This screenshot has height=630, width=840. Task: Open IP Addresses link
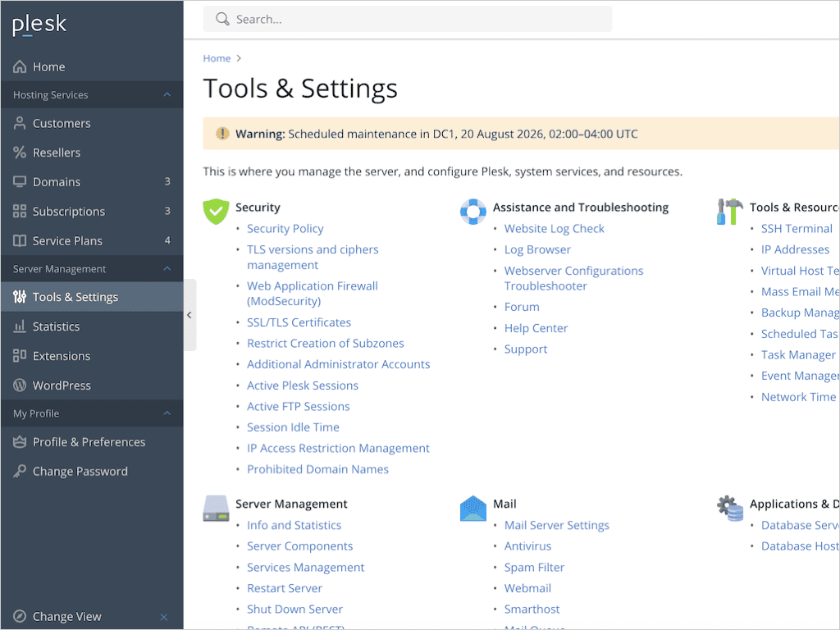795,249
